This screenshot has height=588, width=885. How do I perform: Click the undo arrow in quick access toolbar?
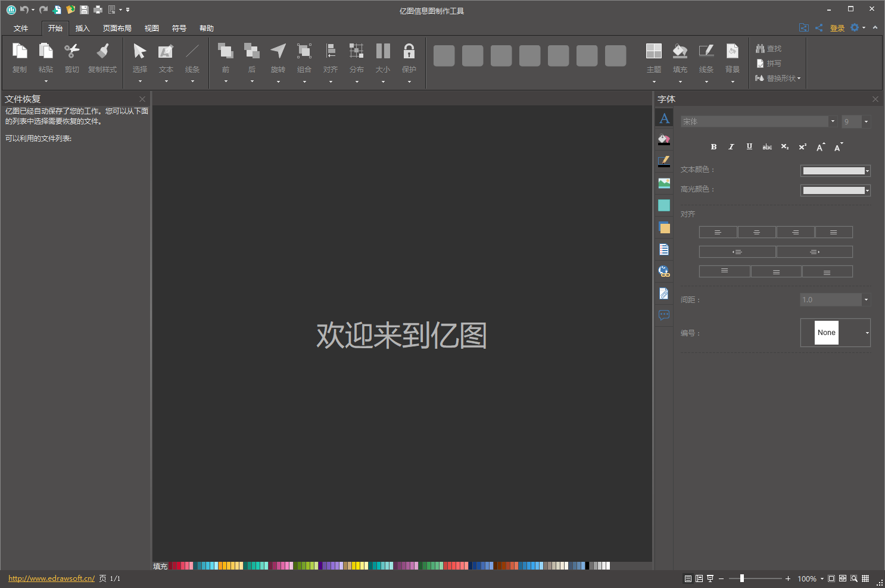pyautogui.click(x=24, y=10)
